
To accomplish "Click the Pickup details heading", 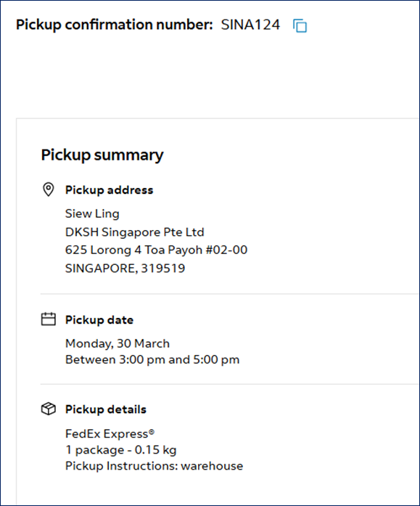I will [x=106, y=409].
